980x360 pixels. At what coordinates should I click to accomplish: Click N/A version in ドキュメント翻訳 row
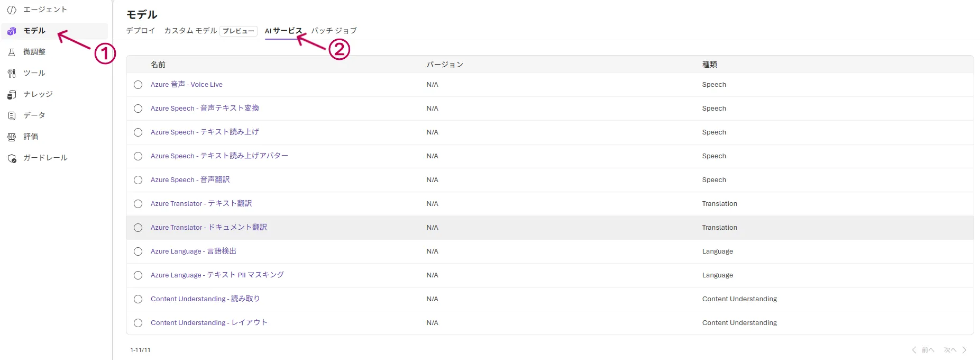433,228
